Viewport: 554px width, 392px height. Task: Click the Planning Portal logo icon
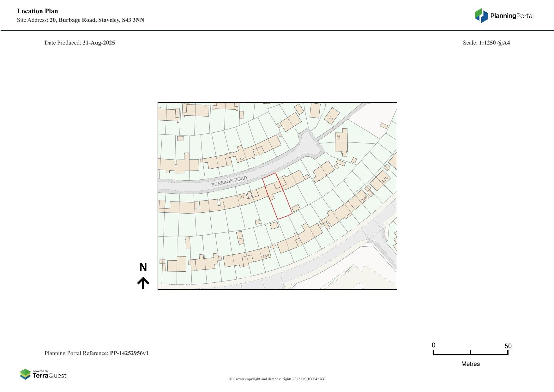pos(481,15)
